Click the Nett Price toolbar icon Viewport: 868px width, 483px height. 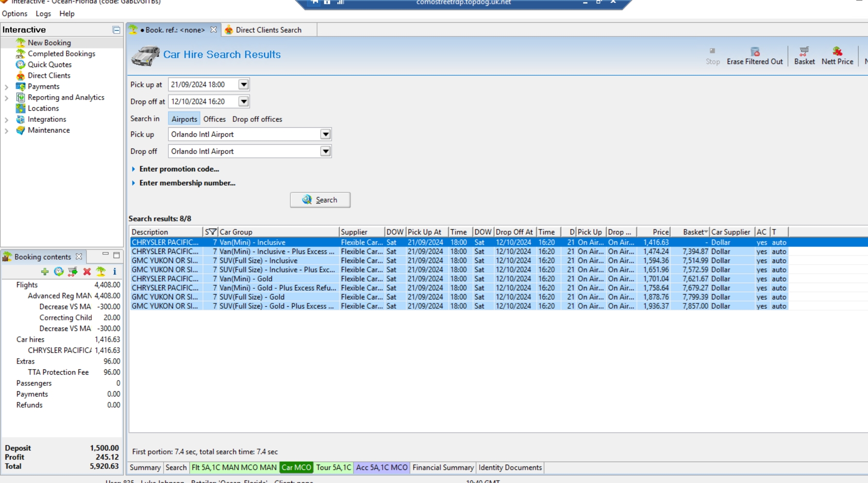point(837,51)
